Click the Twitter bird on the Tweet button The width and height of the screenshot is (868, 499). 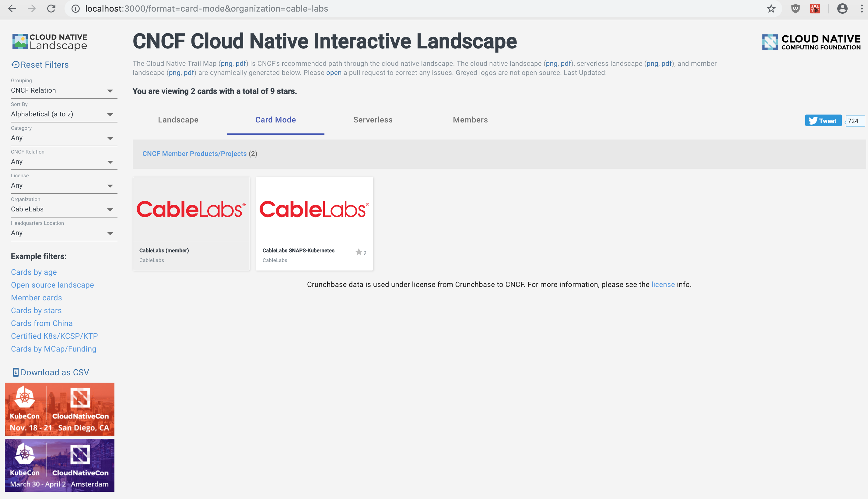(814, 121)
